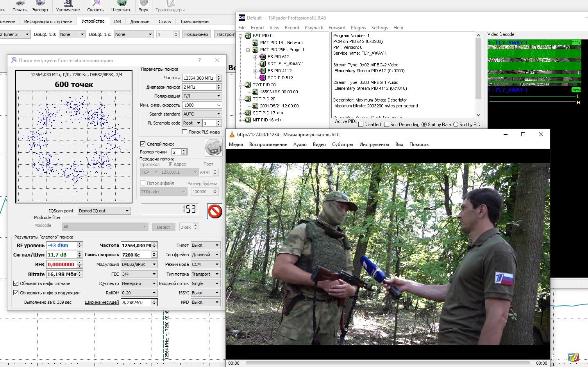Image resolution: width=588 pixels, height=367 pixels.
Task: Switch to the LNB tab
Action: tap(117, 21)
